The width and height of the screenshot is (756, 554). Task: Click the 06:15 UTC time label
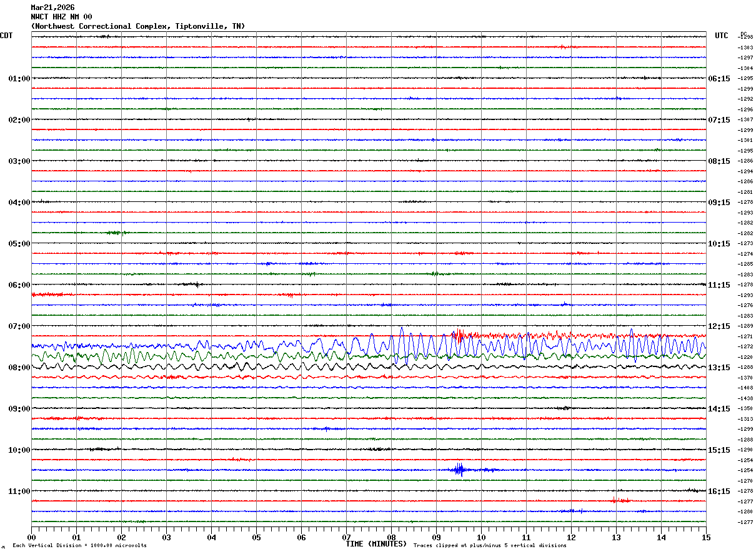tap(719, 79)
